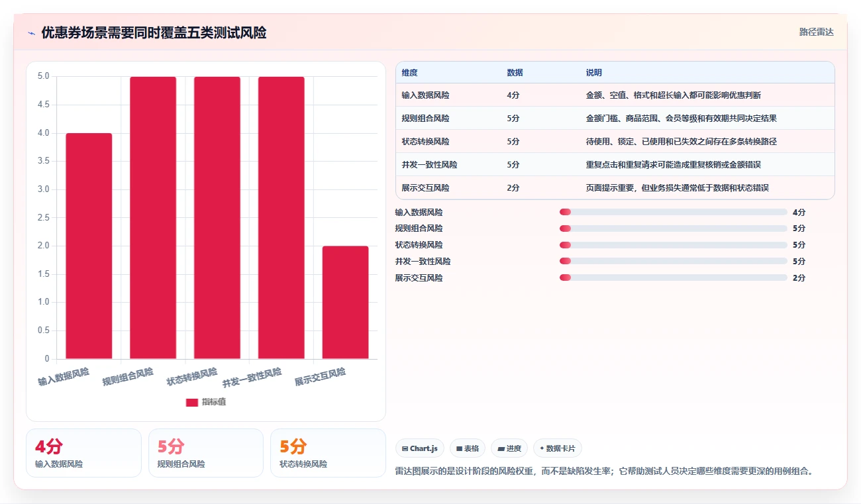Image resolution: width=861 pixels, height=504 pixels.
Task: Click the 2分 cell in the table
Action: [x=513, y=188]
